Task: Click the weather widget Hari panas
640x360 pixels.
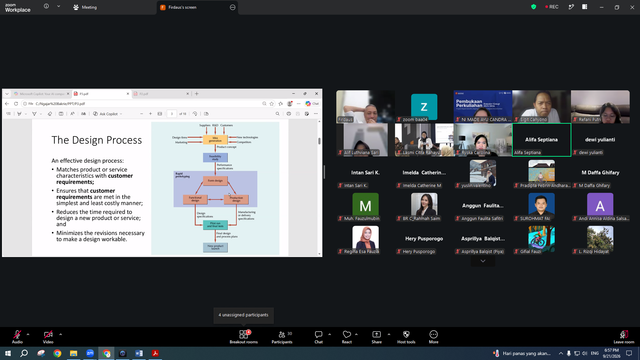Action: (522, 353)
